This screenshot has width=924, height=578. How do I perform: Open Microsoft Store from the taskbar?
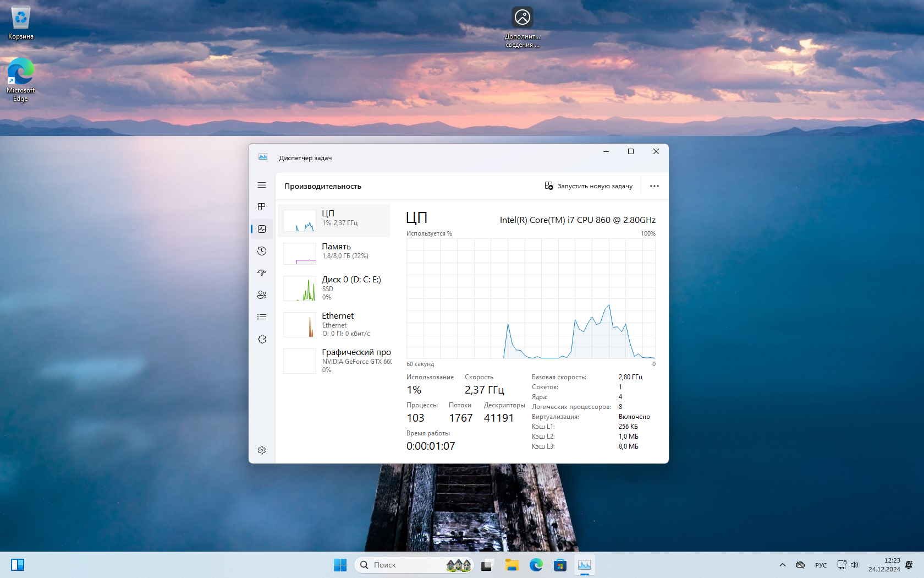(x=560, y=565)
